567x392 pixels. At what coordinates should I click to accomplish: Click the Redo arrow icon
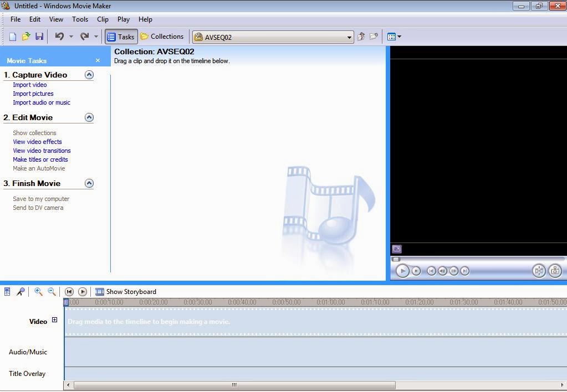[84, 36]
